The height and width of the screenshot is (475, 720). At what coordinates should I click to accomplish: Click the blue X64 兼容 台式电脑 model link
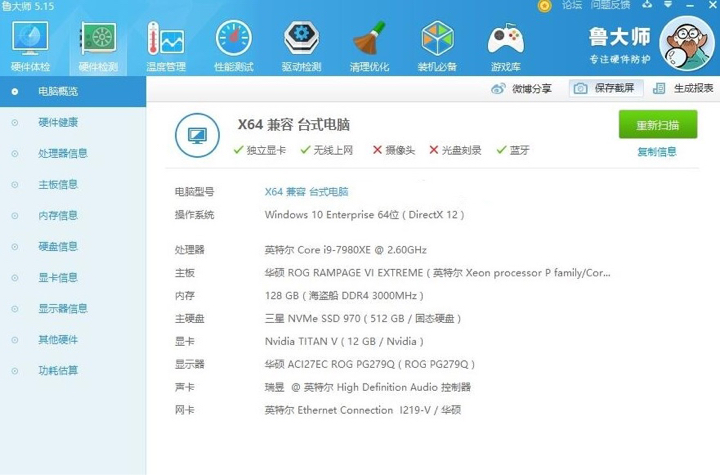[306, 192]
